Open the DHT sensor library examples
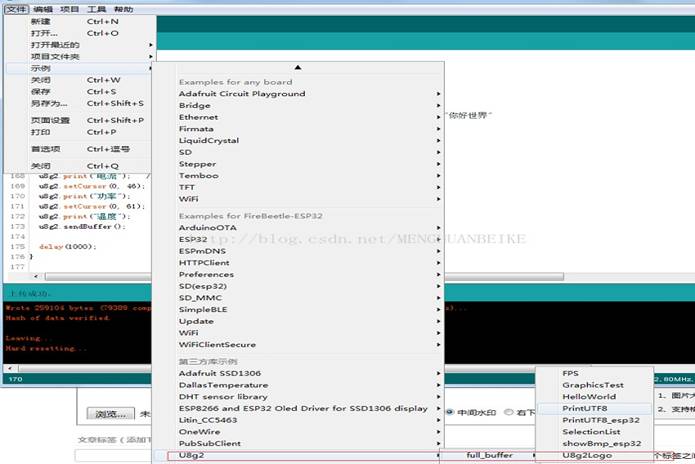The image size is (695, 464). coord(298,397)
